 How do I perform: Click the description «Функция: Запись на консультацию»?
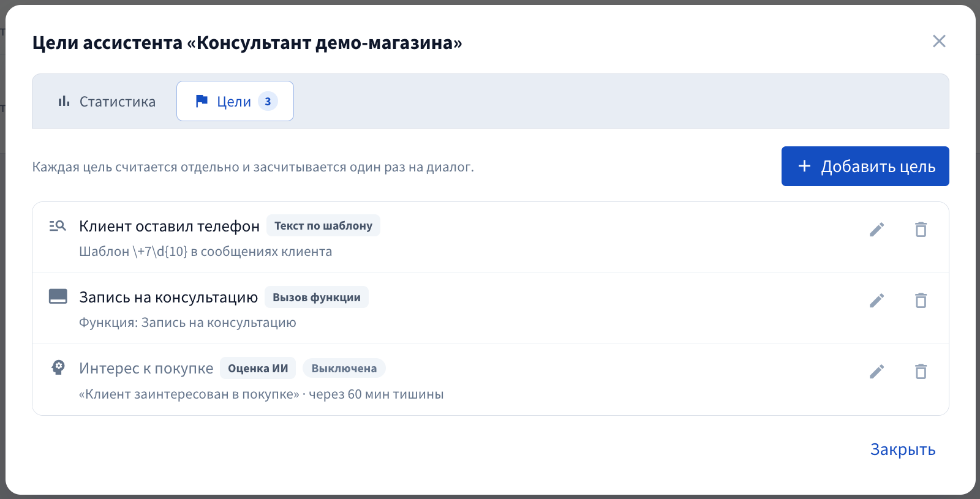(187, 323)
